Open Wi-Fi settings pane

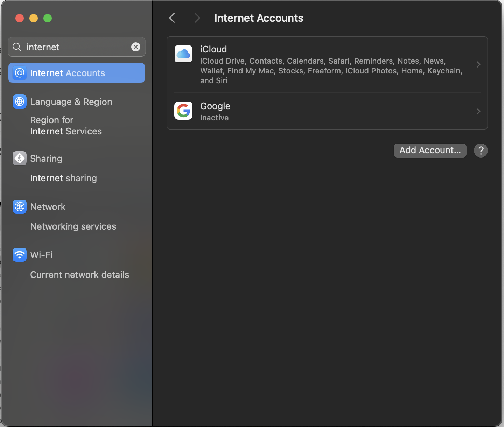tap(41, 255)
